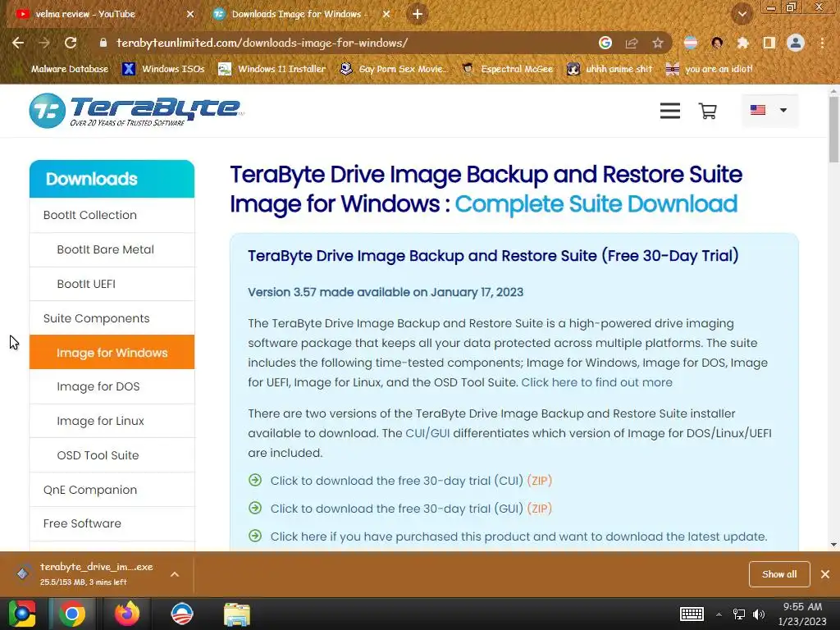Select Image for DOS in the sidebar
This screenshot has height=630, width=840.
(x=112, y=387)
